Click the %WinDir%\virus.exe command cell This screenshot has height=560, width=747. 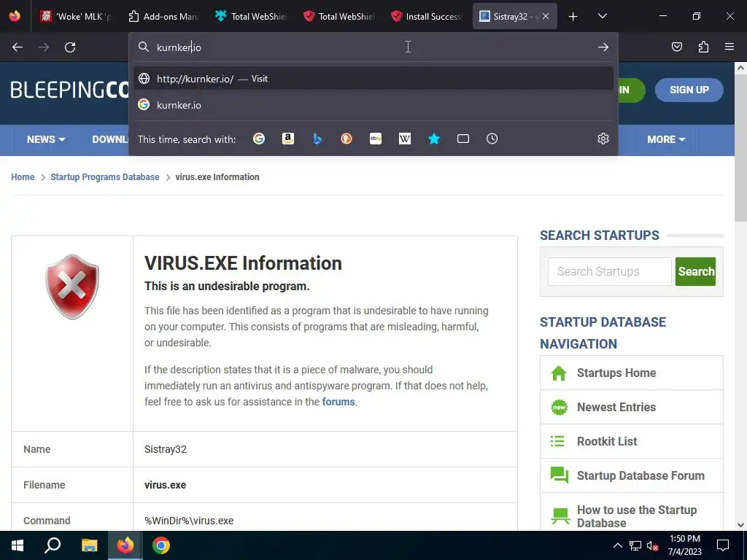click(325, 518)
